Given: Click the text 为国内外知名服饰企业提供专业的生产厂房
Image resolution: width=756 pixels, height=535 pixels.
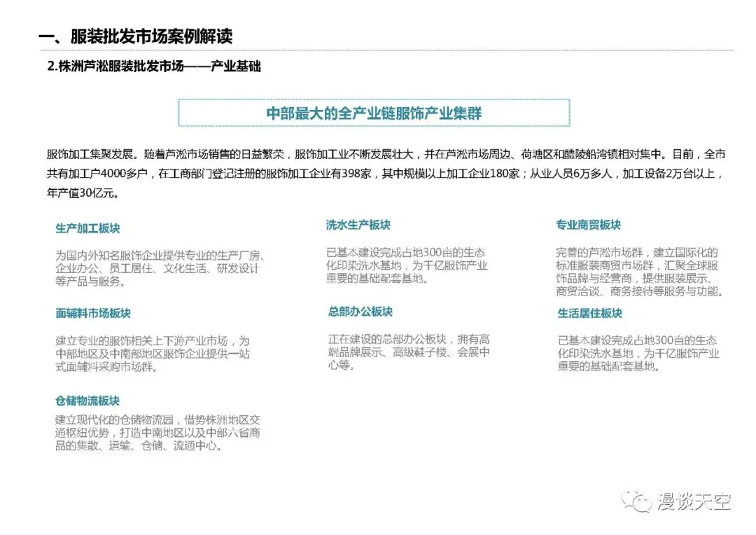Looking at the screenshot, I should (157, 255).
